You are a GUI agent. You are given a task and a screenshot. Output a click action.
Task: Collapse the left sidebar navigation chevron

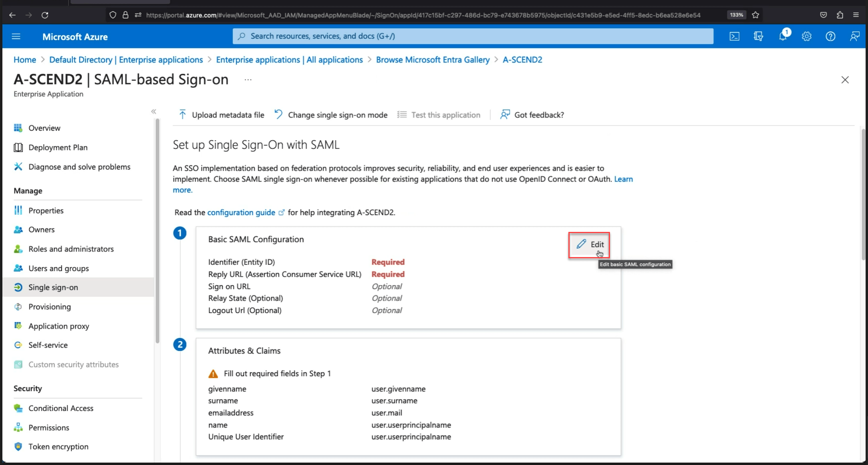tap(153, 112)
